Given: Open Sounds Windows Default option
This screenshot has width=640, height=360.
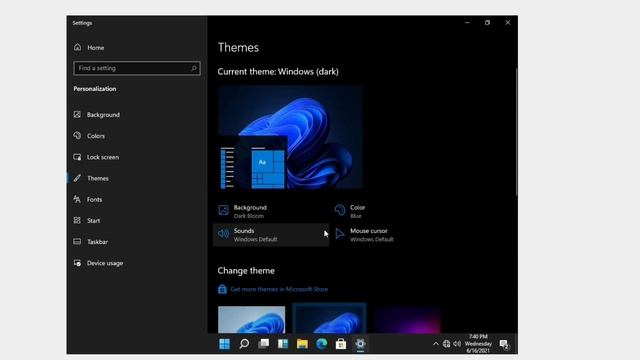Looking at the screenshot, I should click(x=271, y=235).
